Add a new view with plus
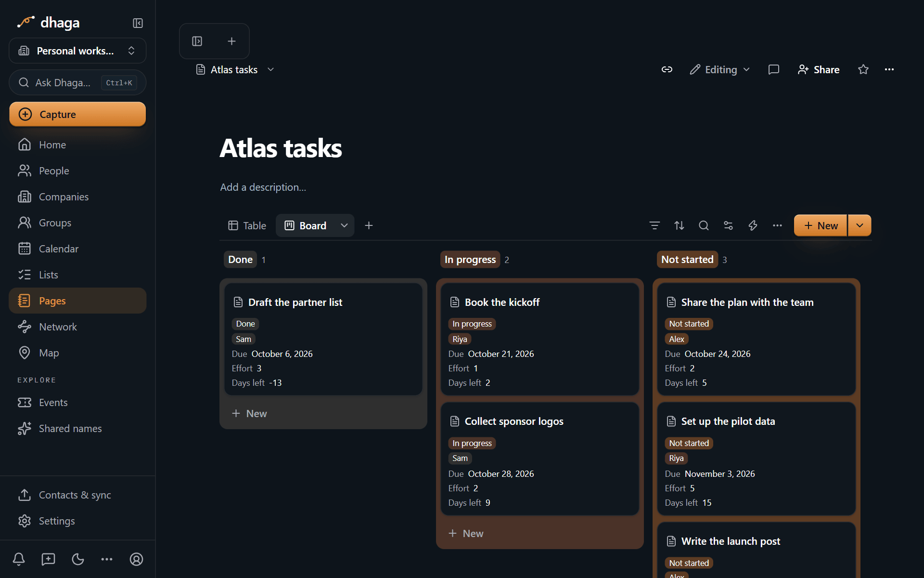 coord(369,225)
